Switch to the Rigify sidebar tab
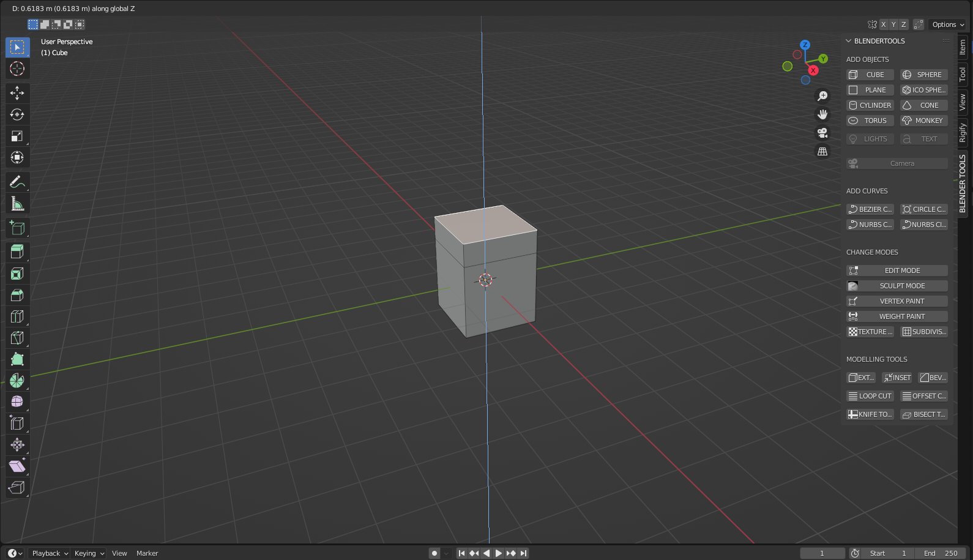The height and width of the screenshot is (560, 973). pyautogui.click(x=963, y=133)
